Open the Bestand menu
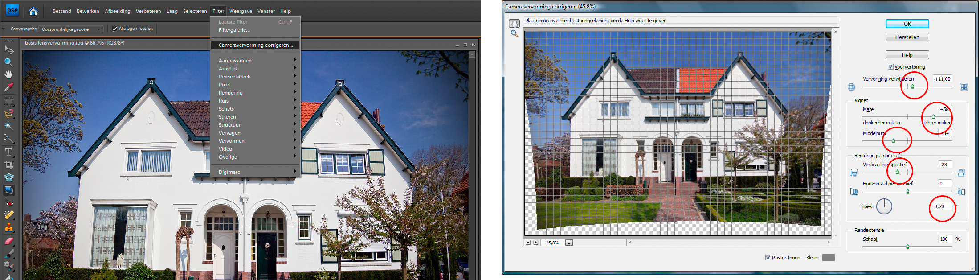Image resolution: width=980 pixels, height=280 pixels. (x=62, y=11)
